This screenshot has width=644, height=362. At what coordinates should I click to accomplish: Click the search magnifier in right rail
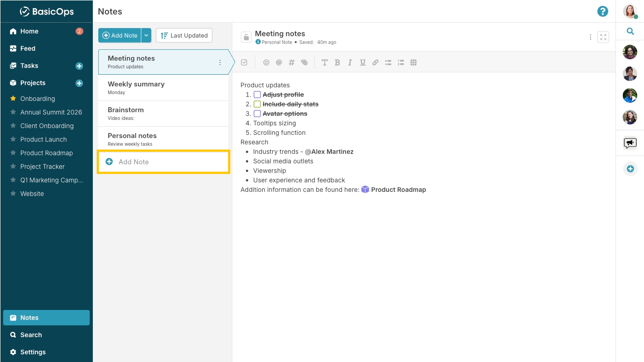(x=630, y=31)
